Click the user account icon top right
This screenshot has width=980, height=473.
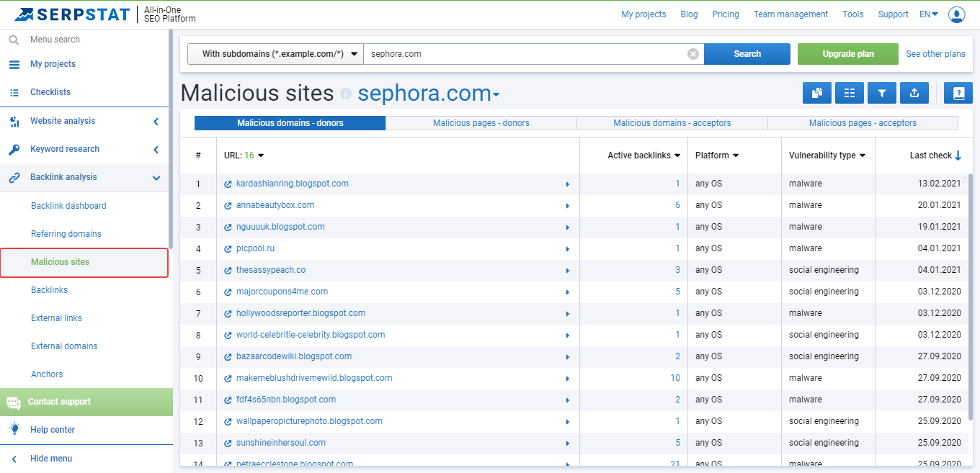(x=956, y=14)
